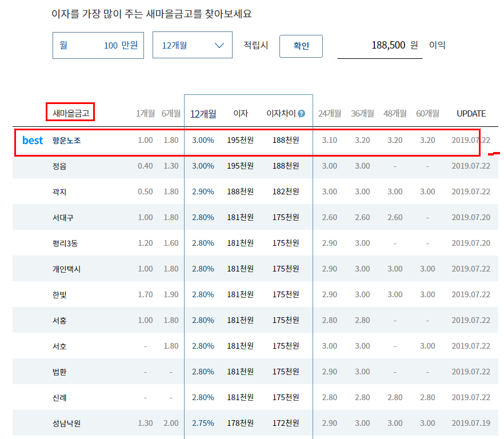Open the 한빛 row
The height and width of the screenshot is (439, 504).
coord(255,294)
